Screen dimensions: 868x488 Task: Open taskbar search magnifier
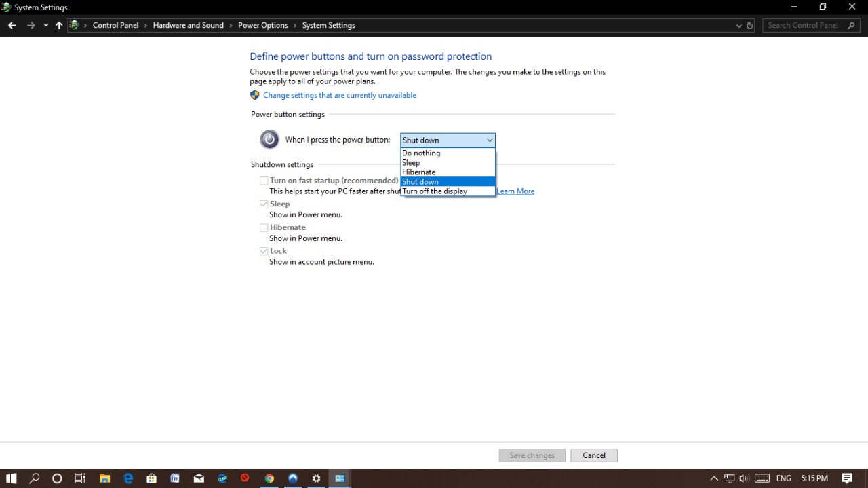(35, 478)
